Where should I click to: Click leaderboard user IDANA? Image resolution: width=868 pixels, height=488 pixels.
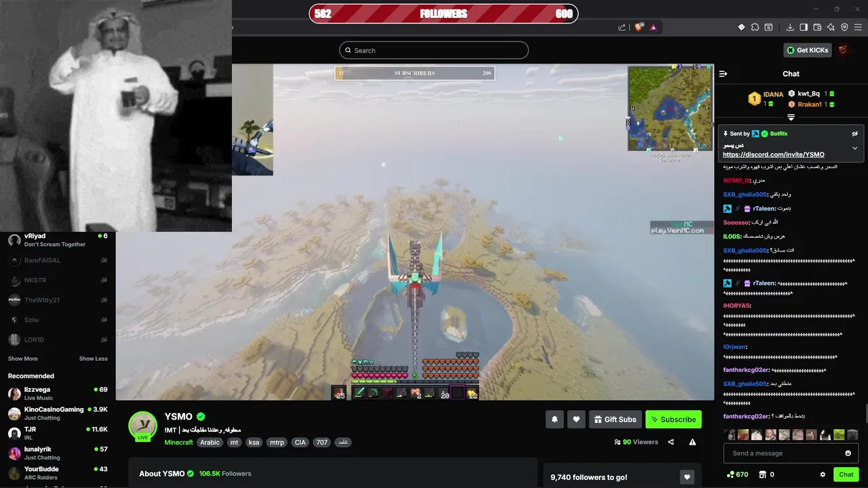pos(773,94)
